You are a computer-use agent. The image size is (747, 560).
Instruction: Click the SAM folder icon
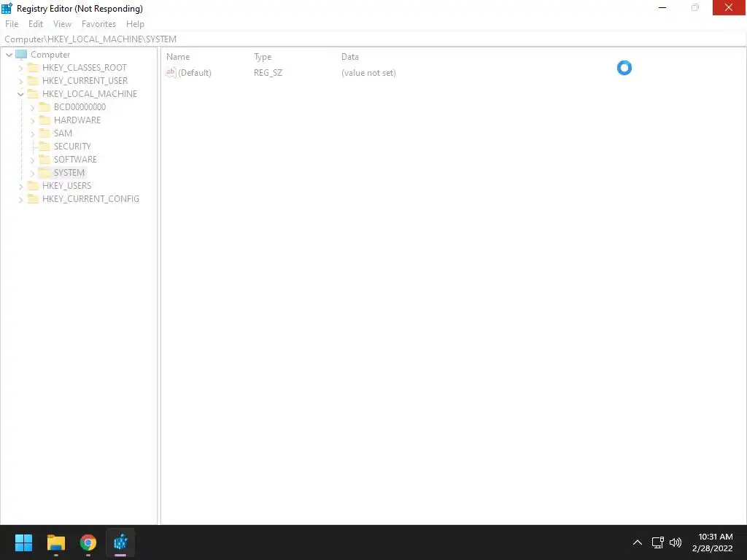coord(44,133)
